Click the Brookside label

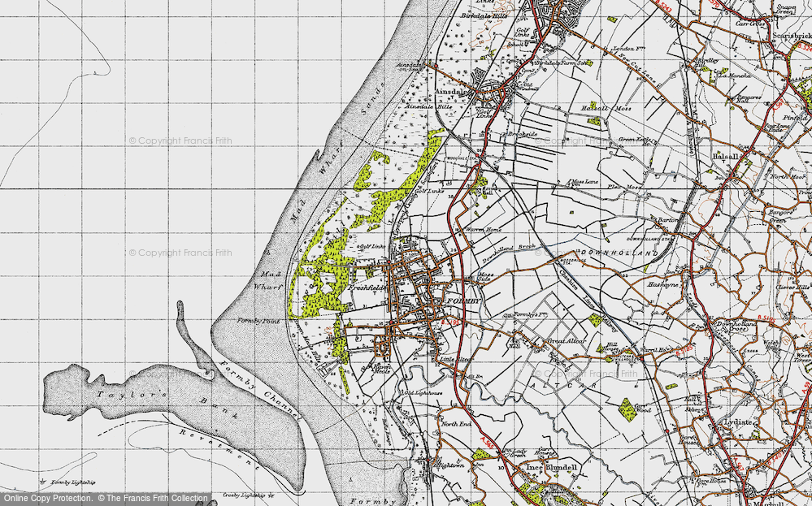[522, 133]
